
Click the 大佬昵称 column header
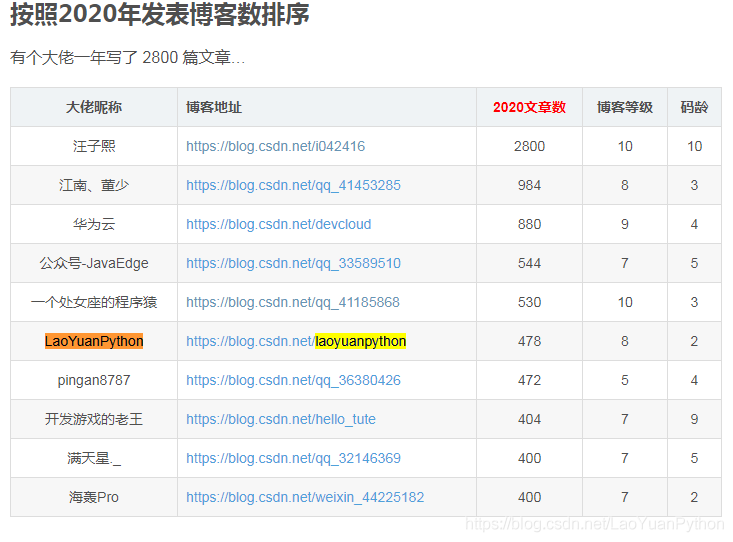[94, 107]
